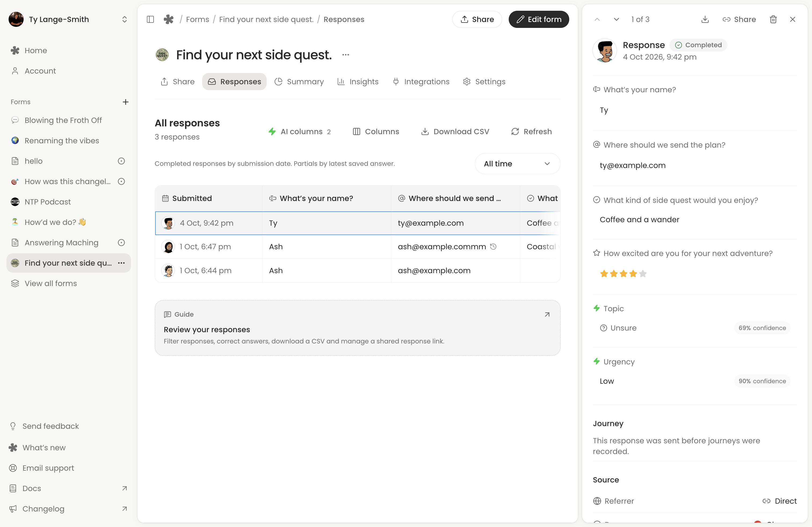Delete the response with the trash icon
The image size is (812, 527).
tap(773, 19)
